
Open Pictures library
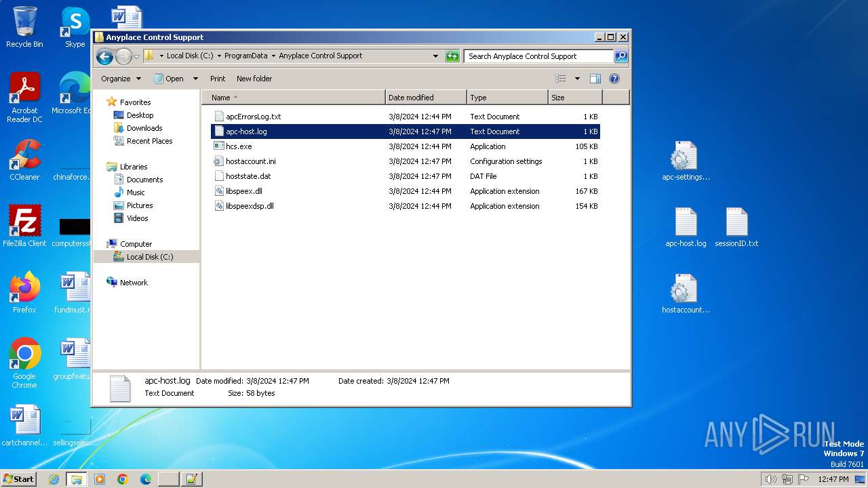140,205
